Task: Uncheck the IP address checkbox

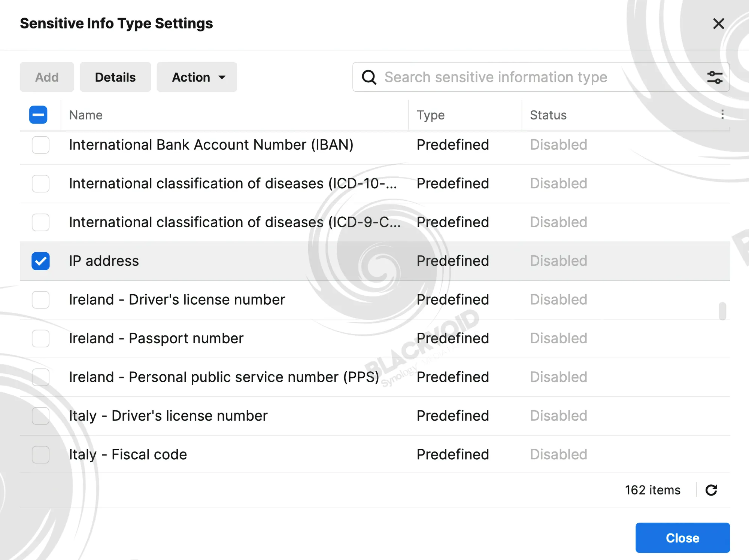Action: coord(40,261)
